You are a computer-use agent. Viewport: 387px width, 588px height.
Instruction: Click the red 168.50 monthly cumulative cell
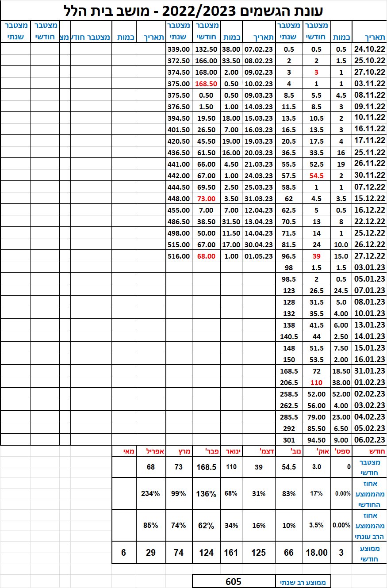(206, 83)
